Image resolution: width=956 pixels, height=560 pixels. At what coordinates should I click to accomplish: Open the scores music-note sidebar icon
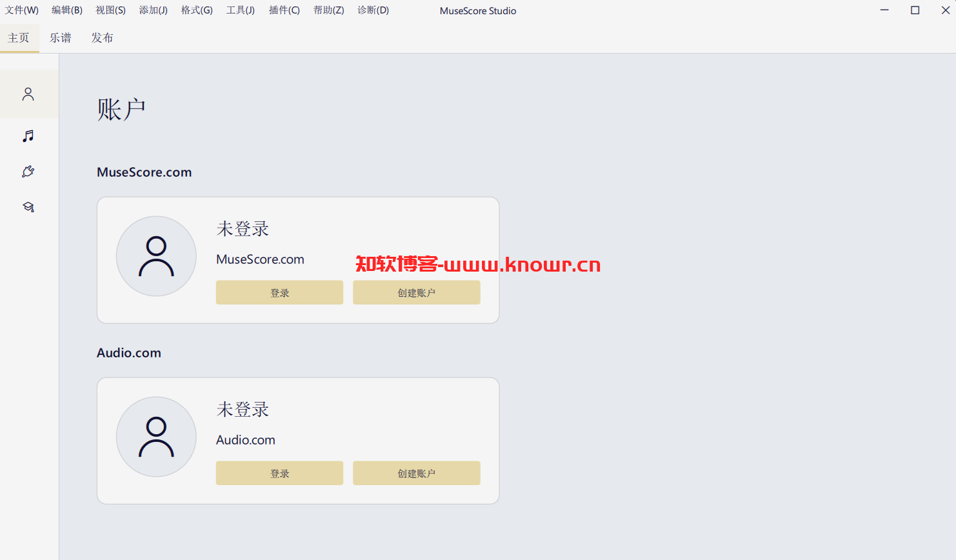28,136
